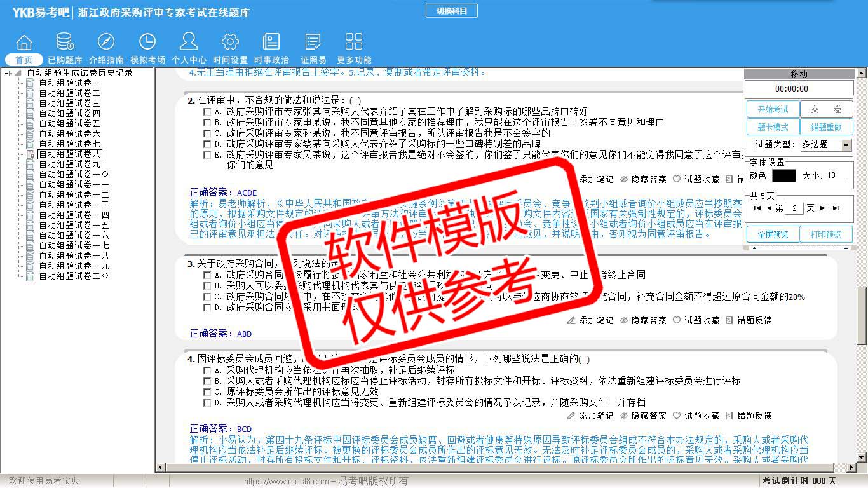Viewport: 868px width, 488px height.
Task: Jump to last page using pager arrow
Action: (836, 208)
